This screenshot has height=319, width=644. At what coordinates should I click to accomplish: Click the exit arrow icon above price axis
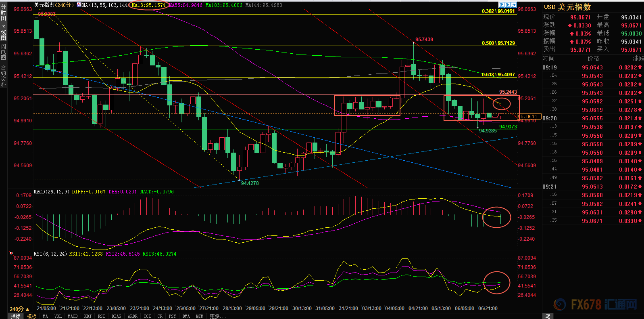[514, 5]
